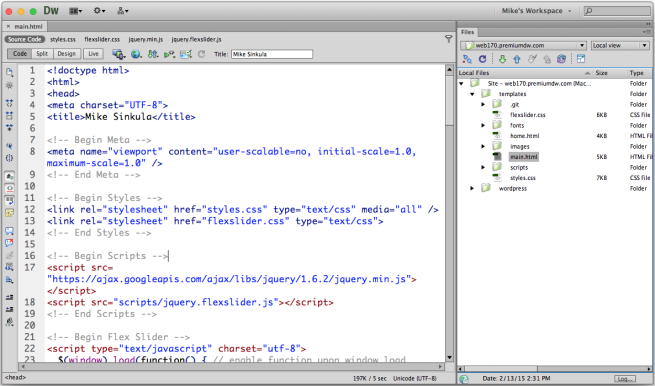The height and width of the screenshot is (386, 655).
Task: Toggle Word Wrap in coding toolbar
Action: coord(9,201)
